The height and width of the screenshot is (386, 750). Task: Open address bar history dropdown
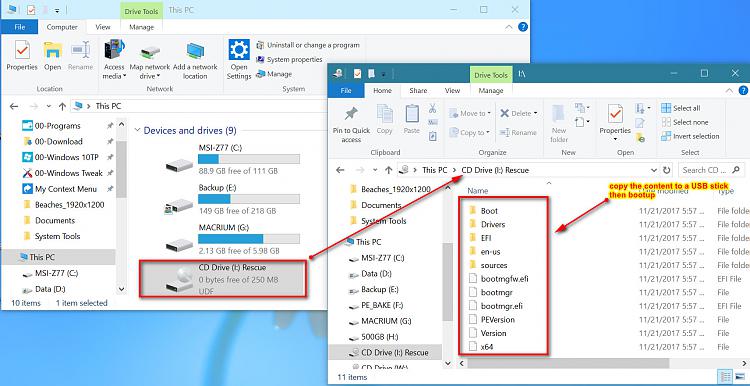[x=654, y=170]
